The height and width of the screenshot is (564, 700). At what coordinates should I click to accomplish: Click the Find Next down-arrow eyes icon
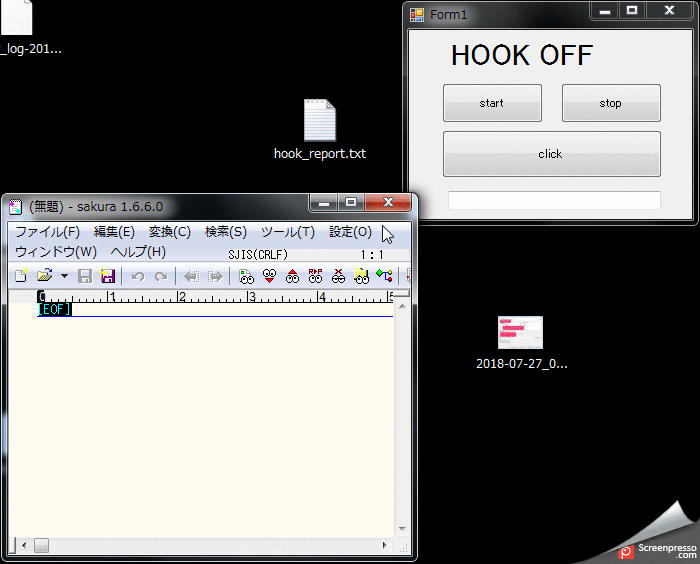tap(269, 276)
